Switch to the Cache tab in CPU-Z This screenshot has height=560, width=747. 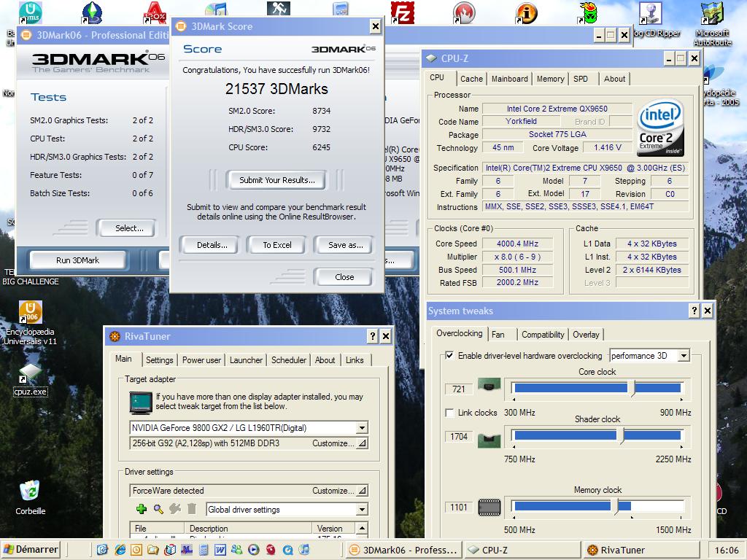pyautogui.click(x=472, y=79)
